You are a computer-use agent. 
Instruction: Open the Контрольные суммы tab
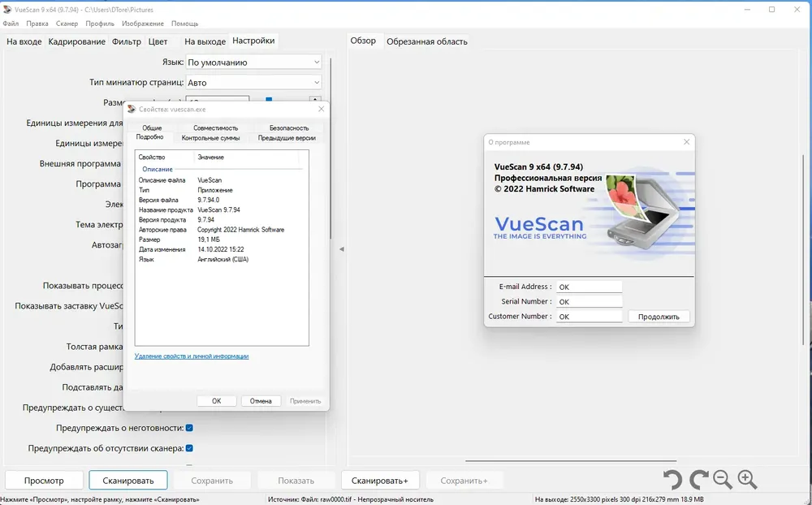click(x=211, y=138)
